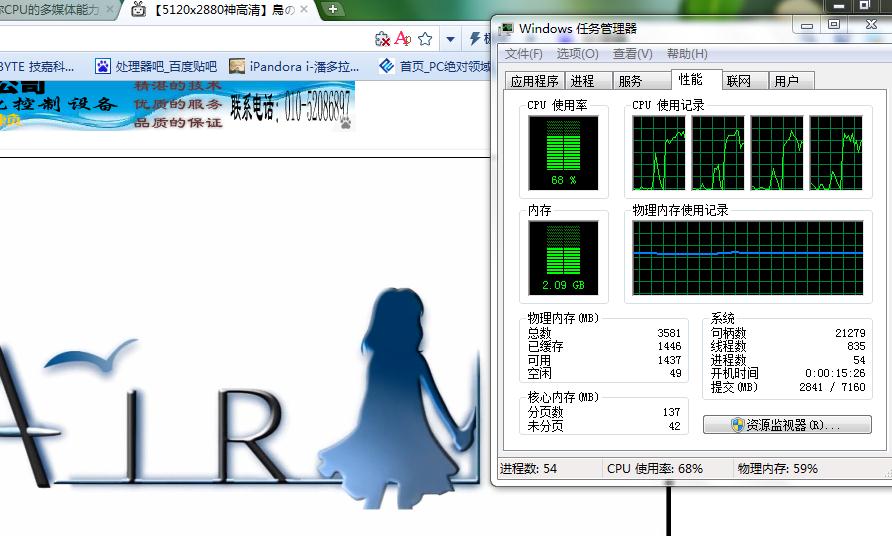Open the 处理器吧_百度贴吧 bookmark
892x536 pixels.
[156, 67]
